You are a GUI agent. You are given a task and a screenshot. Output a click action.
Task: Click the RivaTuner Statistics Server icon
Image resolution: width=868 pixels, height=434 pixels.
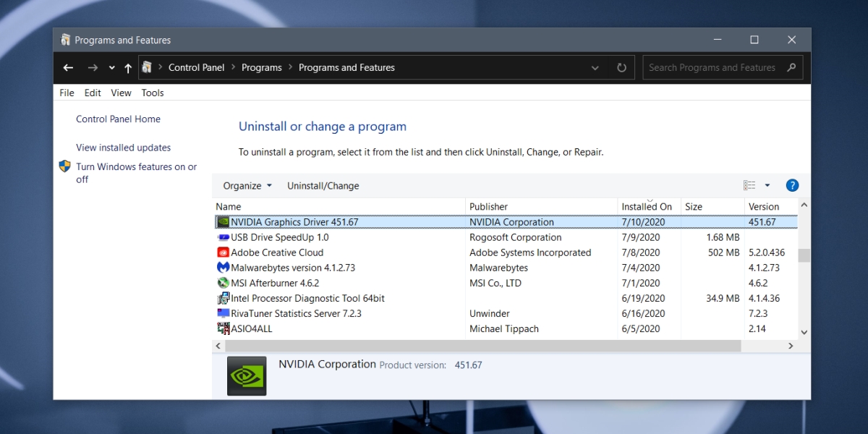pos(224,313)
